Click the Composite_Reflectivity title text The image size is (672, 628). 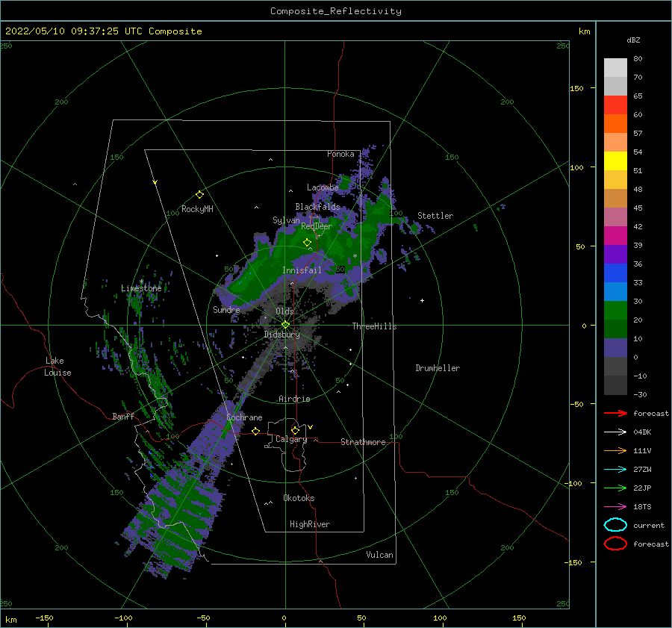point(336,11)
